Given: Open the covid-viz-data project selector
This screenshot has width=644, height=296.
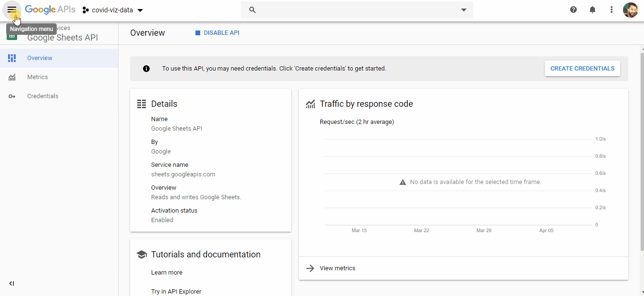Looking at the screenshot, I should [112, 10].
